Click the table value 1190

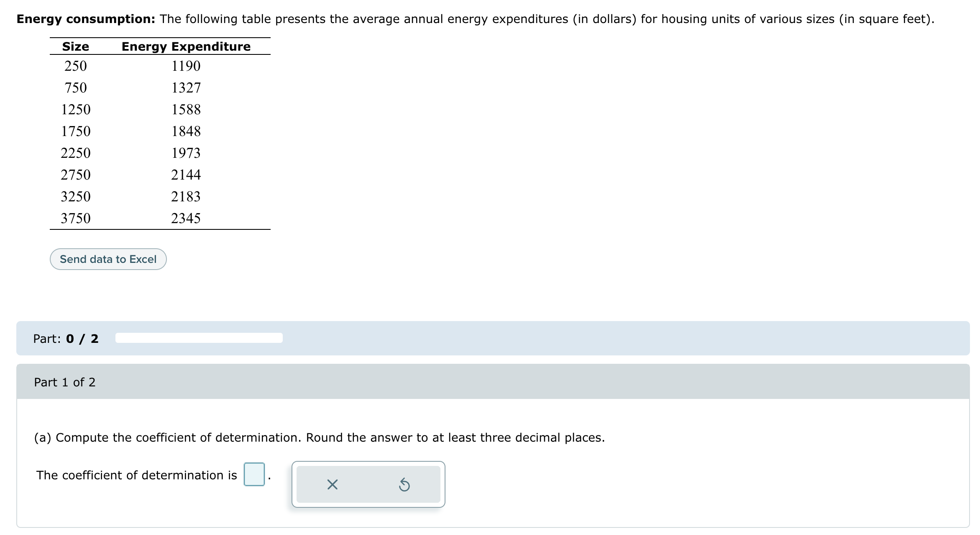coord(186,65)
